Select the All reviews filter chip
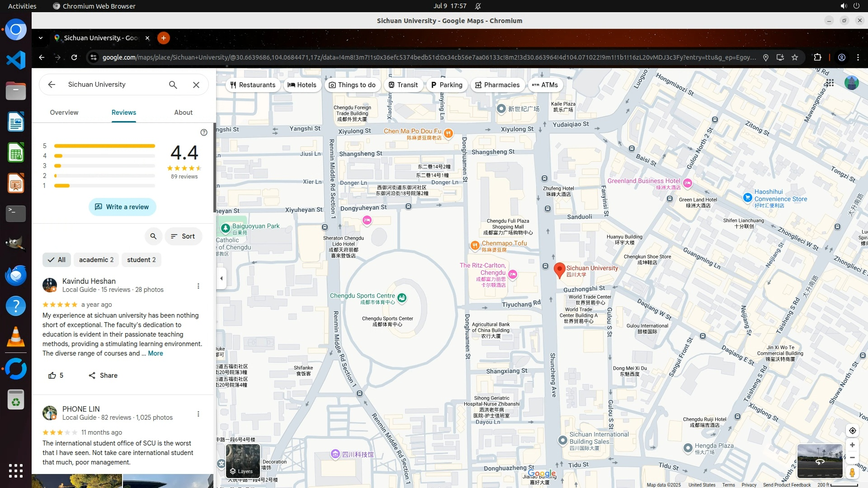 coord(57,260)
